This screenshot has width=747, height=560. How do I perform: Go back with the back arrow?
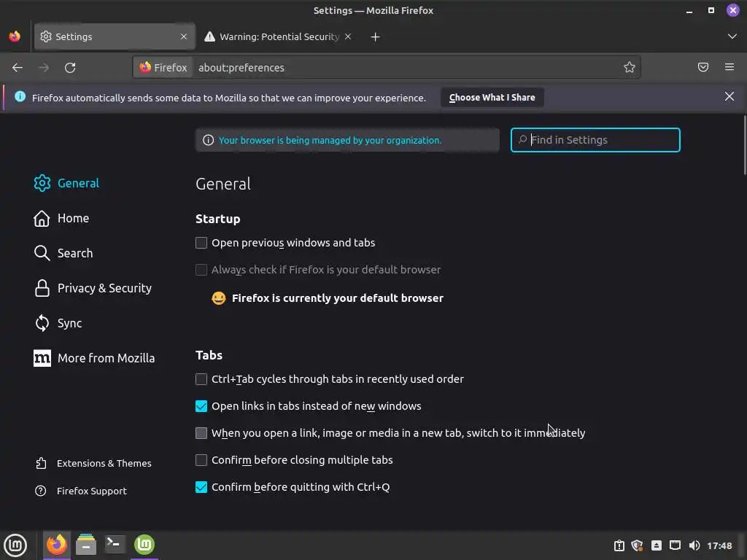(x=18, y=68)
